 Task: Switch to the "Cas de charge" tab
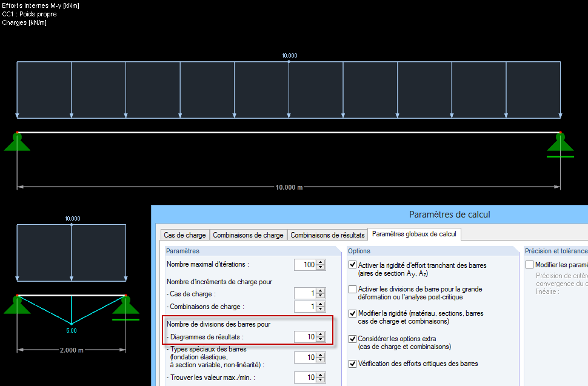pyautogui.click(x=184, y=234)
